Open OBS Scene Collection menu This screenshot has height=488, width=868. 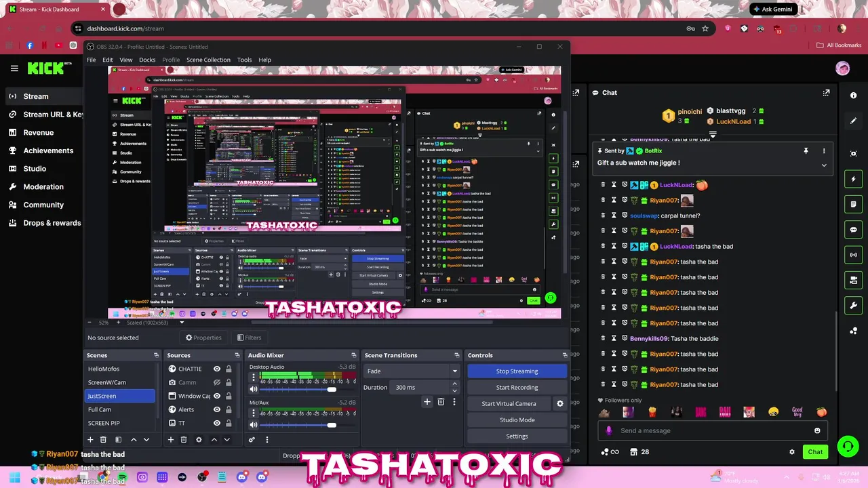pyautogui.click(x=208, y=60)
